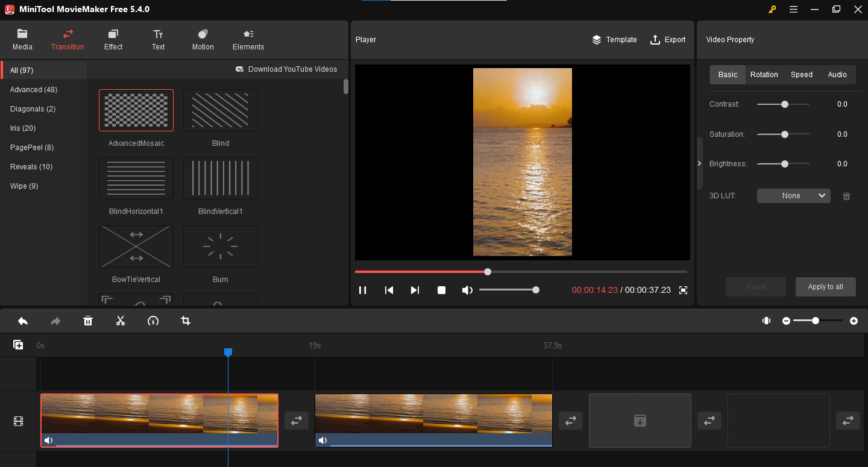Stop the video playback
This screenshot has height=467, width=868.
[x=441, y=290]
